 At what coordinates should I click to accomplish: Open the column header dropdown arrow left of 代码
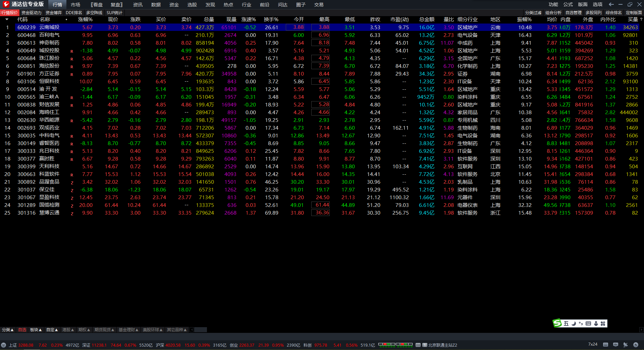(7, 19)
